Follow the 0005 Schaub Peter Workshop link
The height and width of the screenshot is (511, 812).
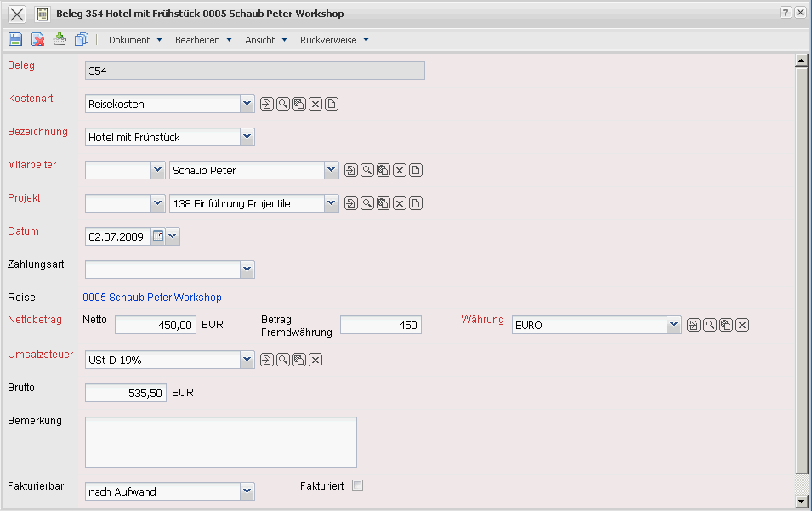pos(152,298)
